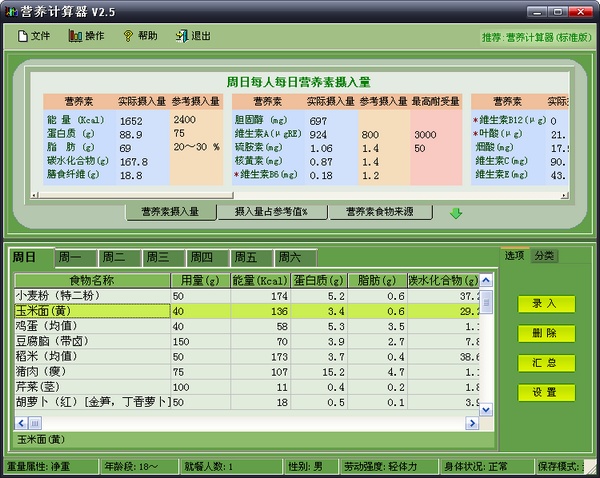Screen dimensions: 600x478
Task: Click the 重量属性: 净重 status entry
Action: (51, 467)
